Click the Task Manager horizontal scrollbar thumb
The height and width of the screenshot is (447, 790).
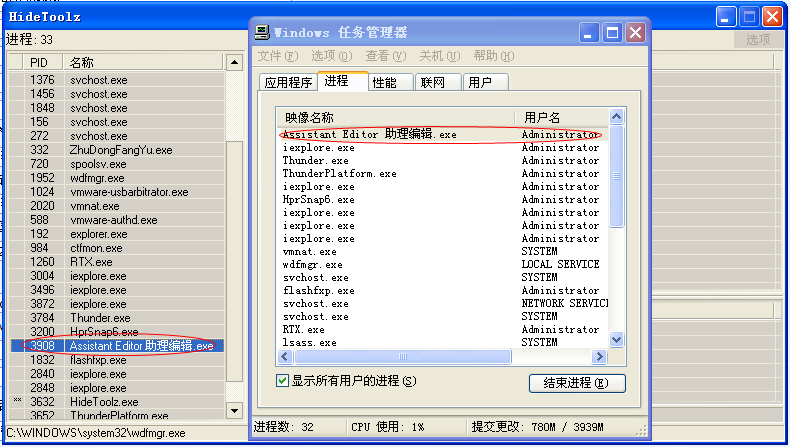pyautogui.click(x=403, y=356)
